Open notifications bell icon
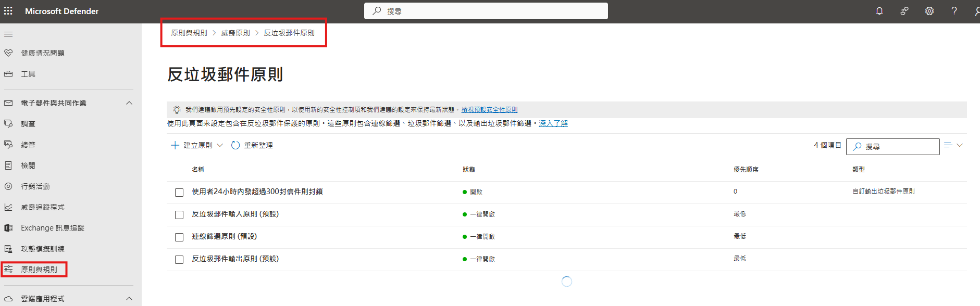This screenshot has height=306, width=980. tap(879, 11)
